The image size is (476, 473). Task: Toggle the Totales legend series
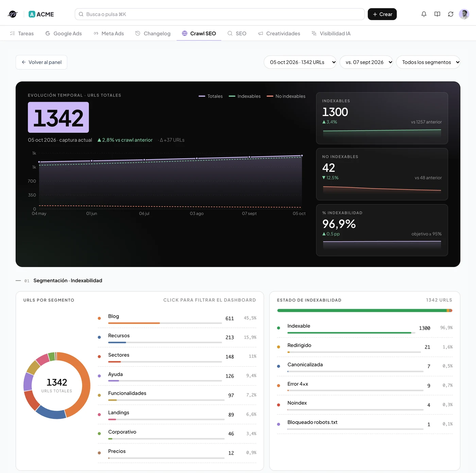pos(211,96)
